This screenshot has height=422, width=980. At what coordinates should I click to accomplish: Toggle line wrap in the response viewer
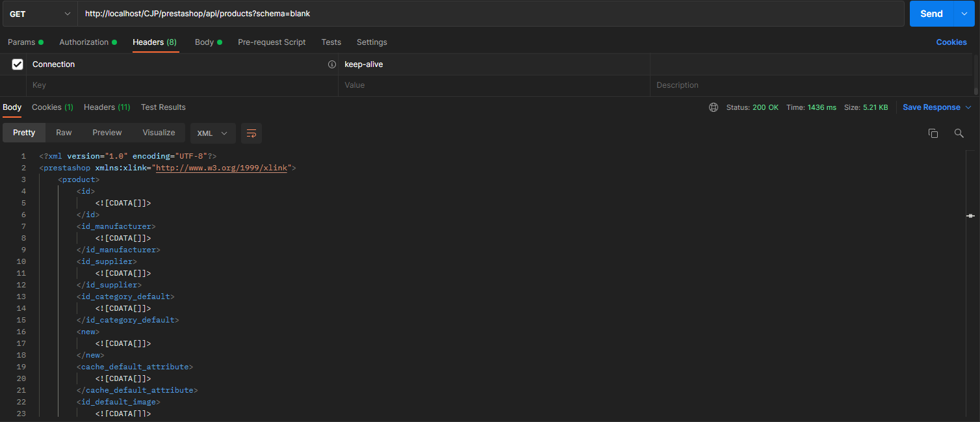(251, 133)
